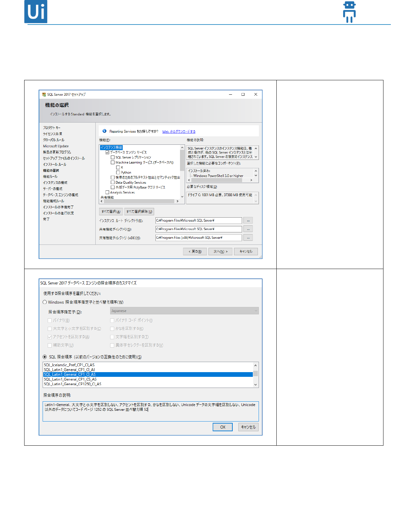Screen dimensions: 411x532
Task: Click SQL collation list scrollbar thumb
Action: tap(256, 373)
